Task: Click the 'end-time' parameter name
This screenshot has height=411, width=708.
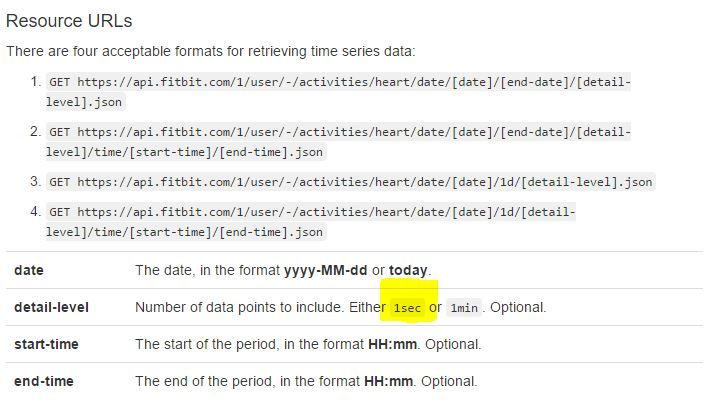Action: [x=43, y=381]
